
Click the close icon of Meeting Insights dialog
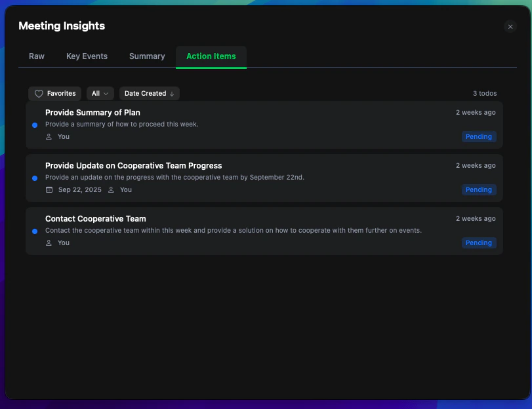point(510,27)
